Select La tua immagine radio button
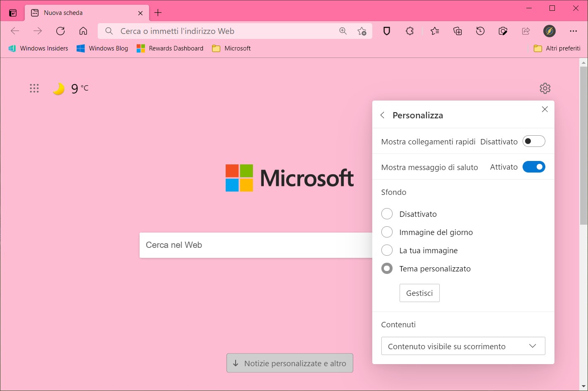This screenshot has height=391, width=588. point(387,250)
